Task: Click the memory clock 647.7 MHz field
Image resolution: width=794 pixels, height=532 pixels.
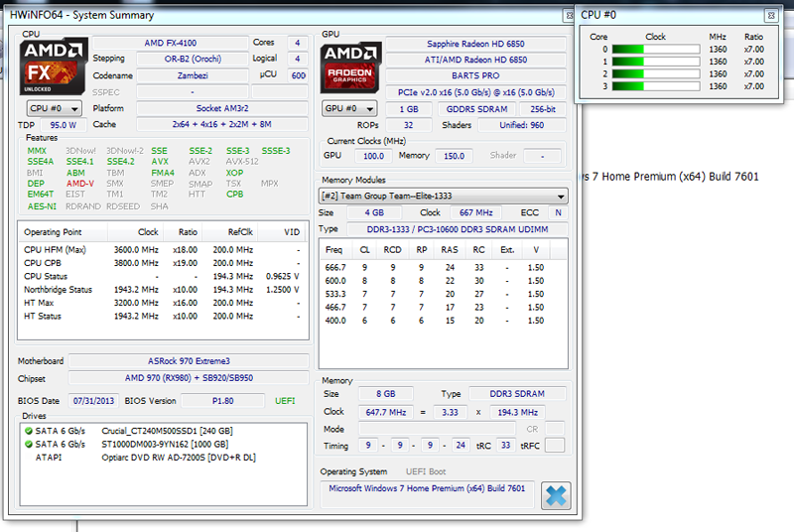Action: (386, 412)
